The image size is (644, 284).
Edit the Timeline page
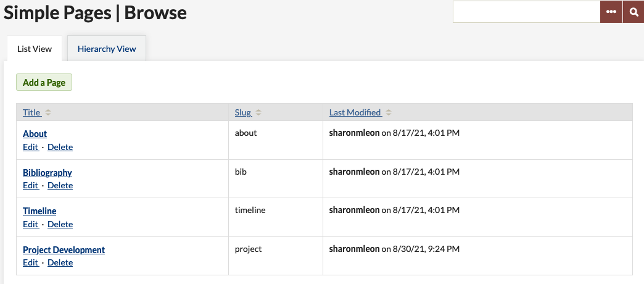[30, 224]
